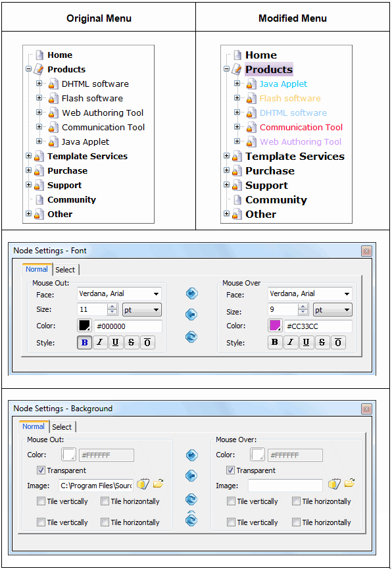392x579 pixels.
Task: Open Mouse Out font Face dropdown
Action: (x=119, y=294)
